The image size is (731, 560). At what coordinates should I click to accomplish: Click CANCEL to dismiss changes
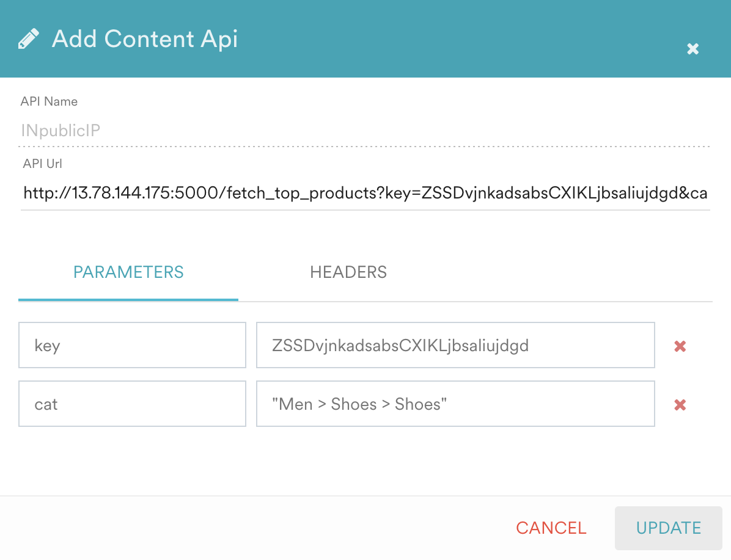551,528
